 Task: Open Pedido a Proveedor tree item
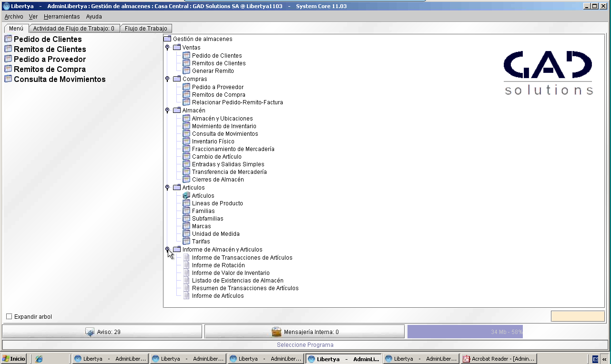click(x=218, y=87)
